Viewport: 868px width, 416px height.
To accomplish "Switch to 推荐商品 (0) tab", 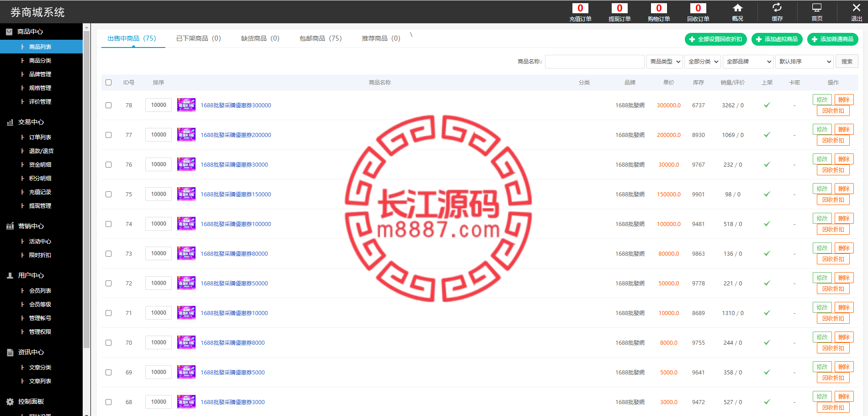I will click(x=381, y=38).
